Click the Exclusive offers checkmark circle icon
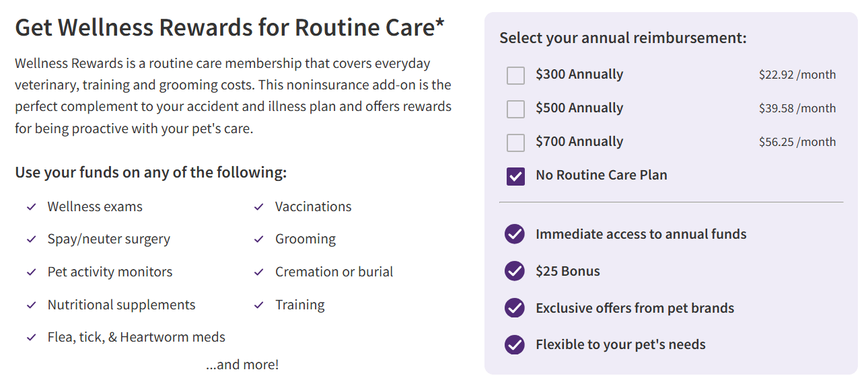 [x=515, y=308]
